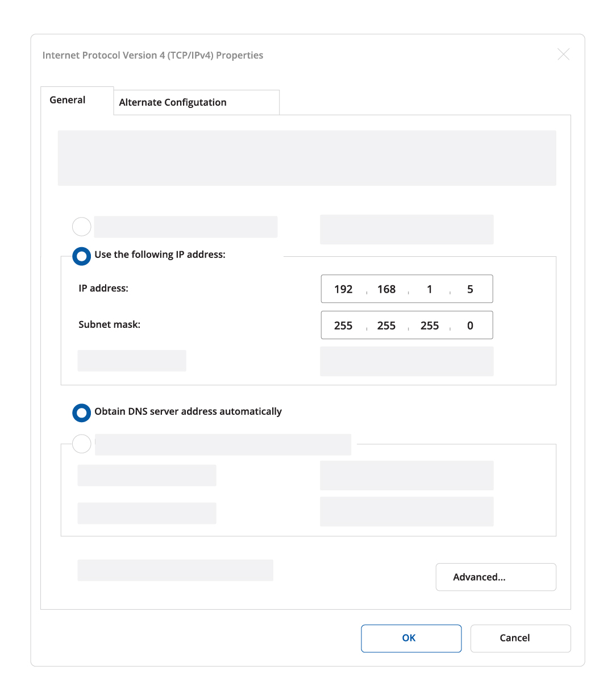Click the first 255 octet of Subnet mask

tap(343, 326)
